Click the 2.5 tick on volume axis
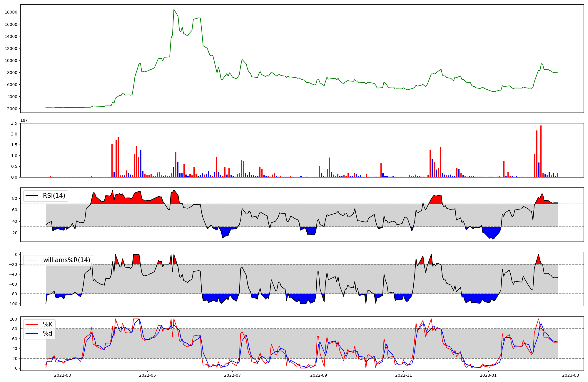The width and height of the screenshot is (588, 382). (14, 123)
